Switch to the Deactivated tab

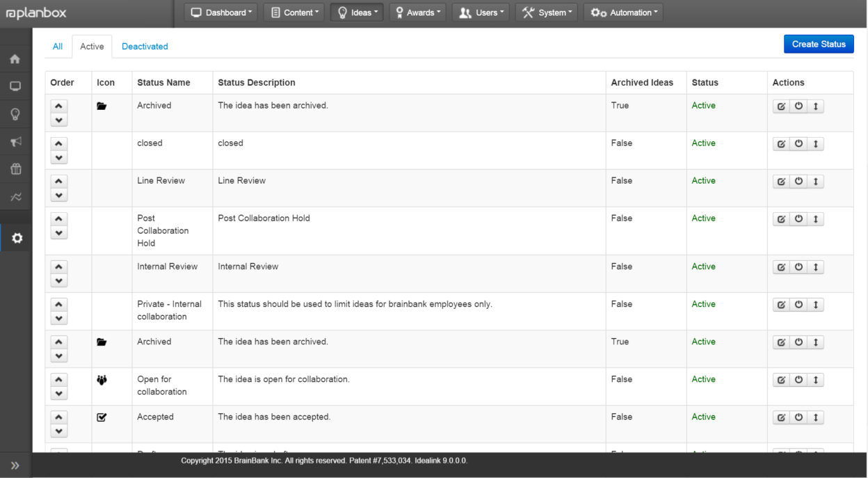pos(145,46)
